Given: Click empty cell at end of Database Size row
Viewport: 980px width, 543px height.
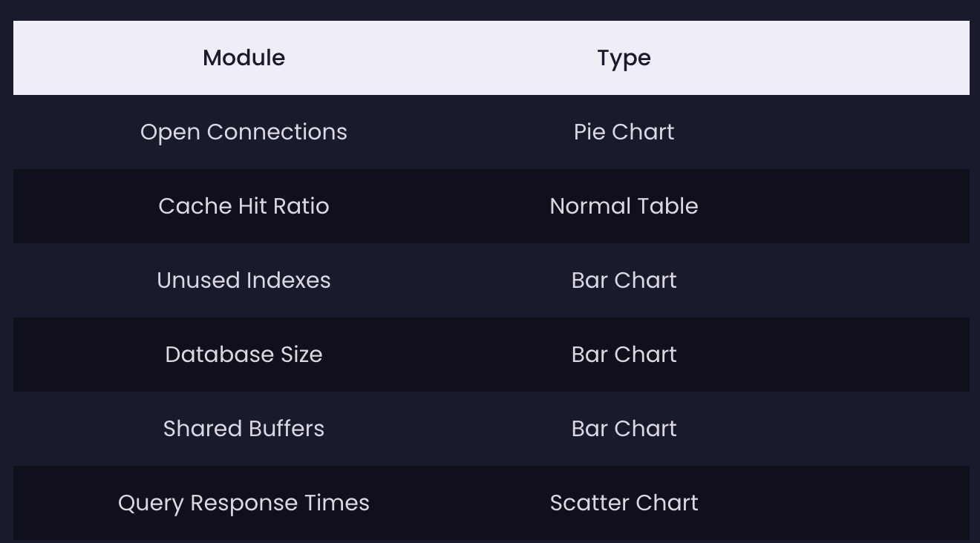Looking at the screenshot, I should (872, 355).
